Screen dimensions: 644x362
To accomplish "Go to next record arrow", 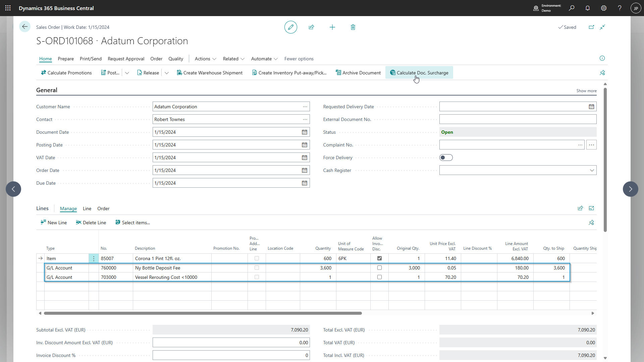I will (x=631, y=189).
